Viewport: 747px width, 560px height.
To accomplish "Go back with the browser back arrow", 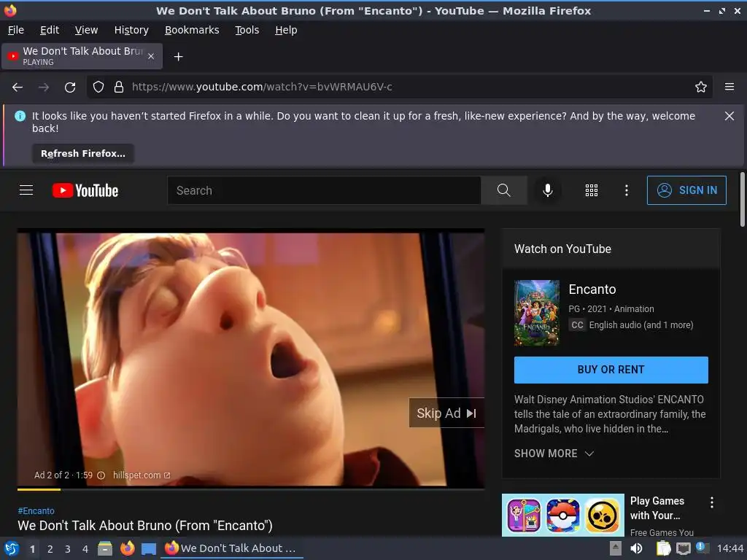I will (x=18, y=87).
